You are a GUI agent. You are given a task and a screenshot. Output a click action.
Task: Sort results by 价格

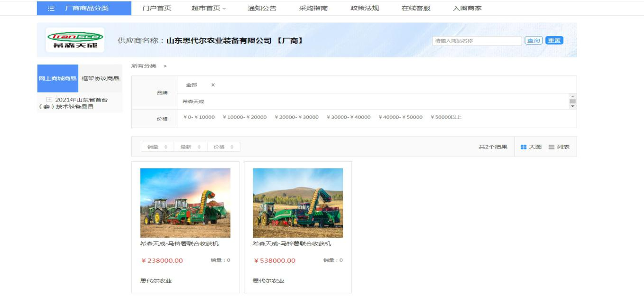click(x=224, y=147)
